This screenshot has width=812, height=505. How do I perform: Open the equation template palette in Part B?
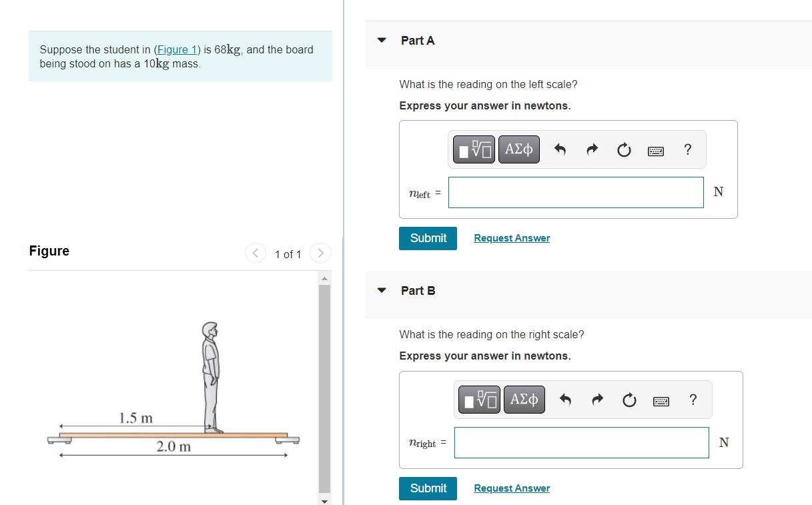[x=478, y=399]
